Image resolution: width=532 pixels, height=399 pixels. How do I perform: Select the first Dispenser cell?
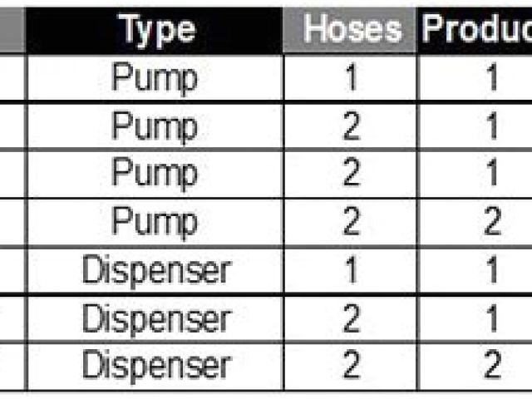coord(155,270)
